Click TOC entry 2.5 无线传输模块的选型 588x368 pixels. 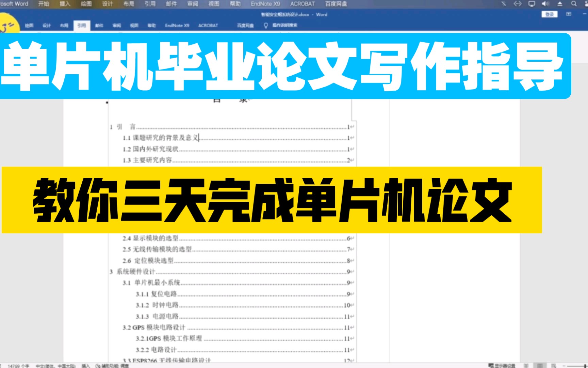239,249
